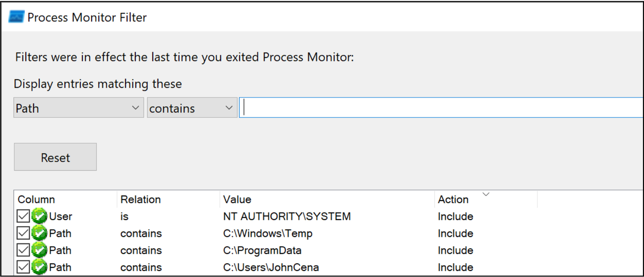Image resolution: width=644 pixels, height=277 pixels.
Task: Uncheck the C:\Windows\Temp filter checkbox
Action: 23,233
